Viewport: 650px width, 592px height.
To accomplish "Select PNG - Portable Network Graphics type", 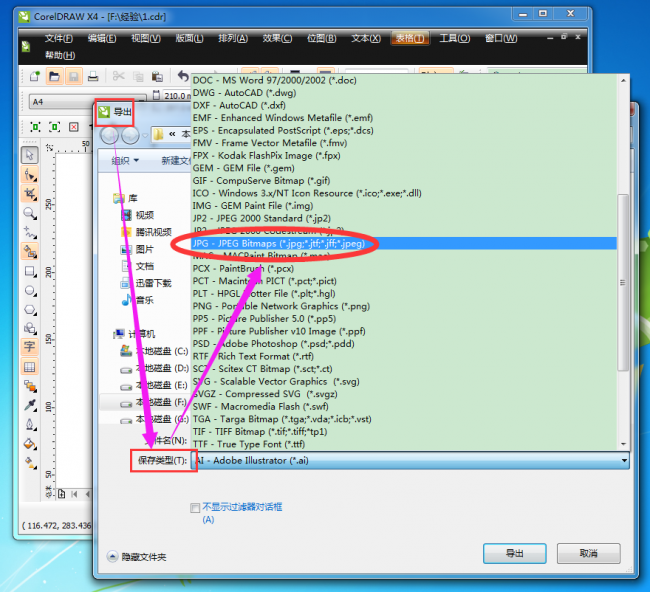I will (x=404, y=306).
